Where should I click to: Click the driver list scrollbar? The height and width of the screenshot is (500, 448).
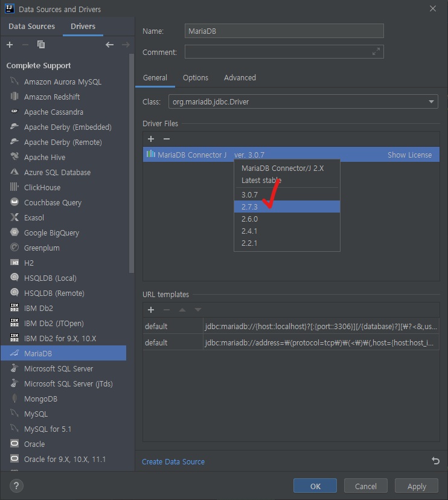point(132,163)
